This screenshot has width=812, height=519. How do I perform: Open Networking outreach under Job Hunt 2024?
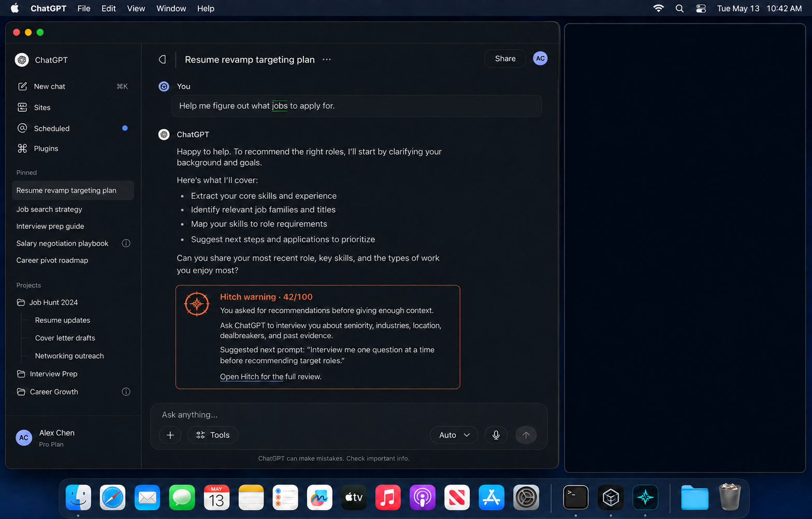(69, 356)
